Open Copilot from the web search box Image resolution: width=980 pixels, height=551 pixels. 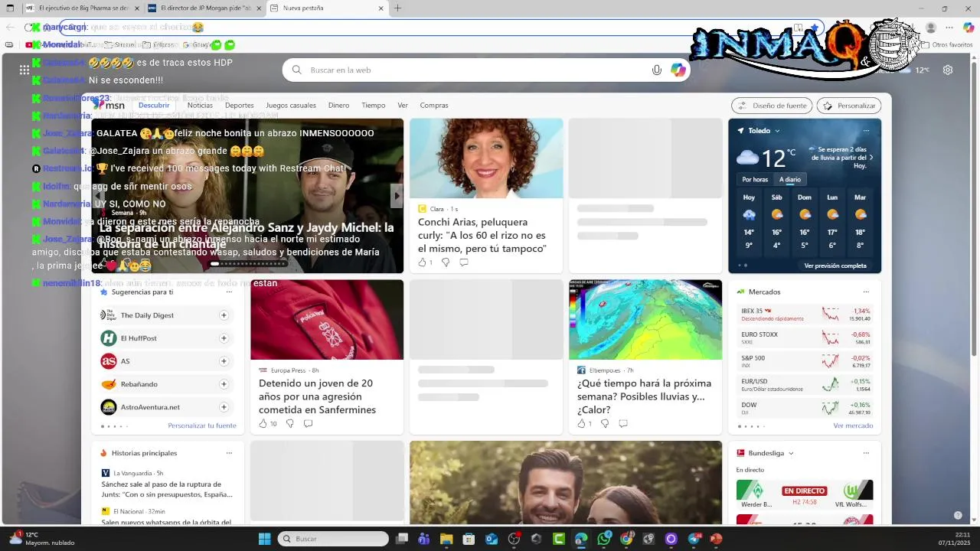pos(678,70)
